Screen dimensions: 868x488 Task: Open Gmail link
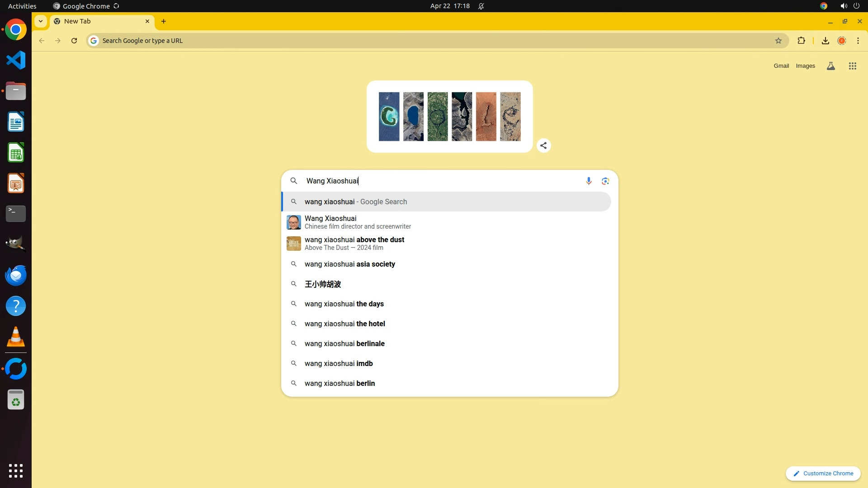781,66
